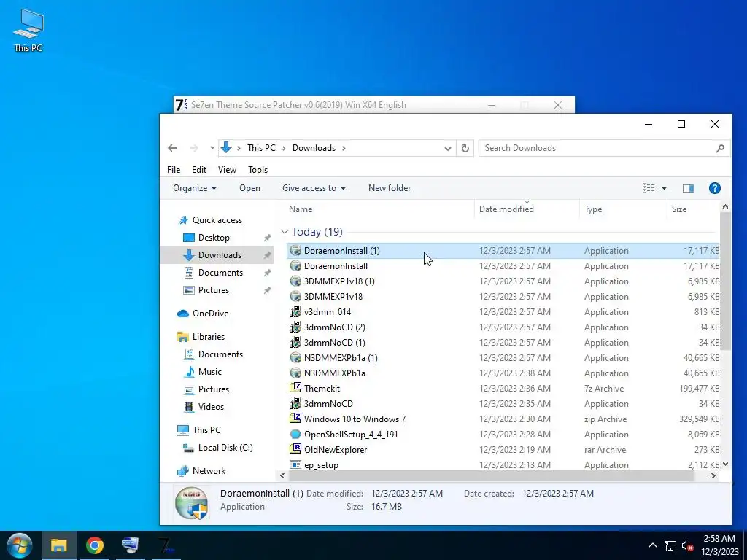Open This PC in navigation pane
Viewport: 747px width, 560px height.
pyautogui.click(x=206, y=430)
